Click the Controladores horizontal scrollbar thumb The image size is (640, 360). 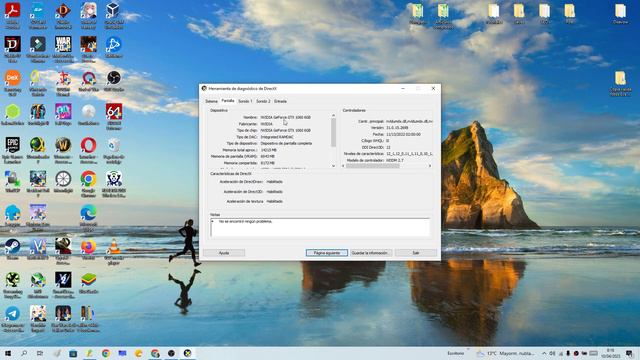(373, 166)
